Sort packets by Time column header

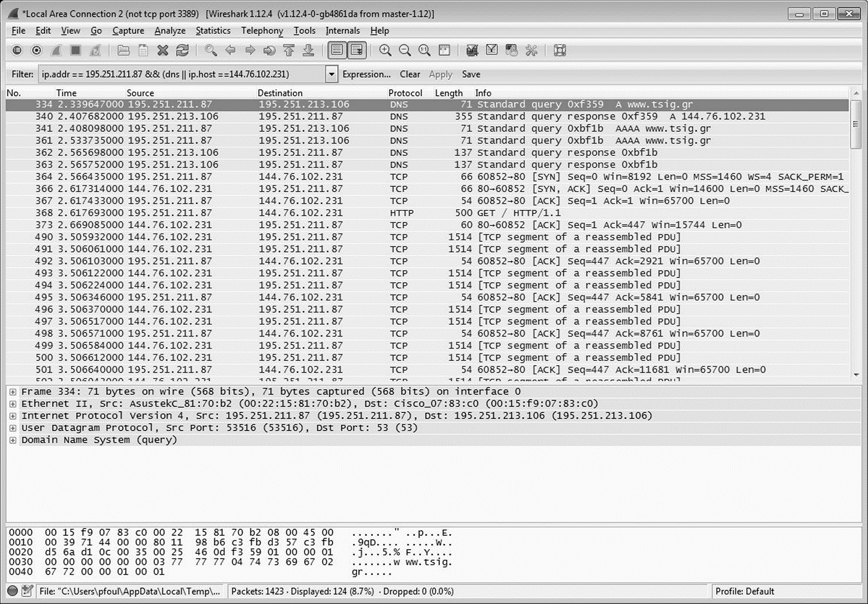66,93
